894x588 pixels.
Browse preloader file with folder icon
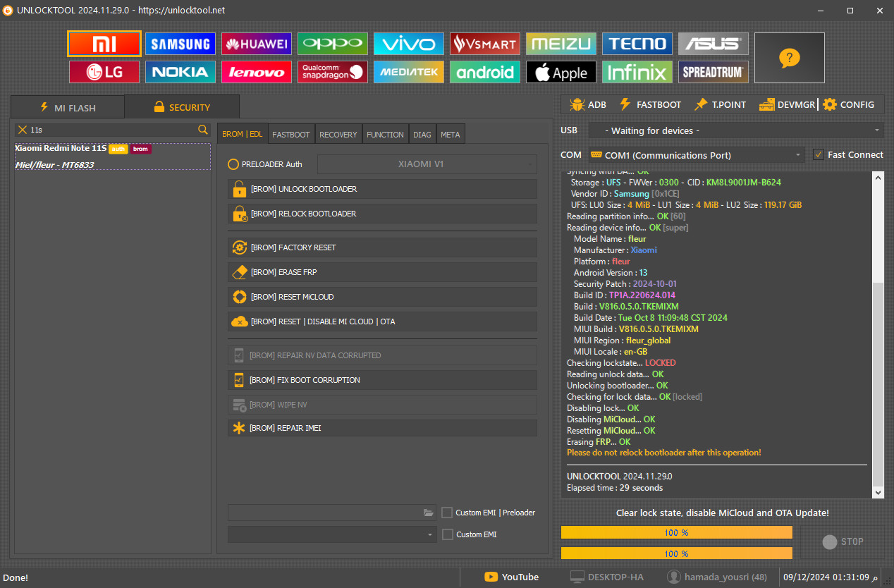[x=428, y=513]
